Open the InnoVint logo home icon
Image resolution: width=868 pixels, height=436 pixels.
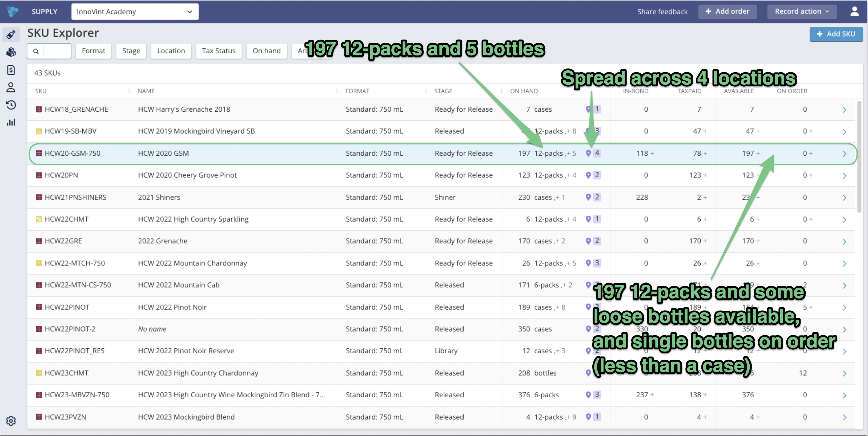point(13,11)
